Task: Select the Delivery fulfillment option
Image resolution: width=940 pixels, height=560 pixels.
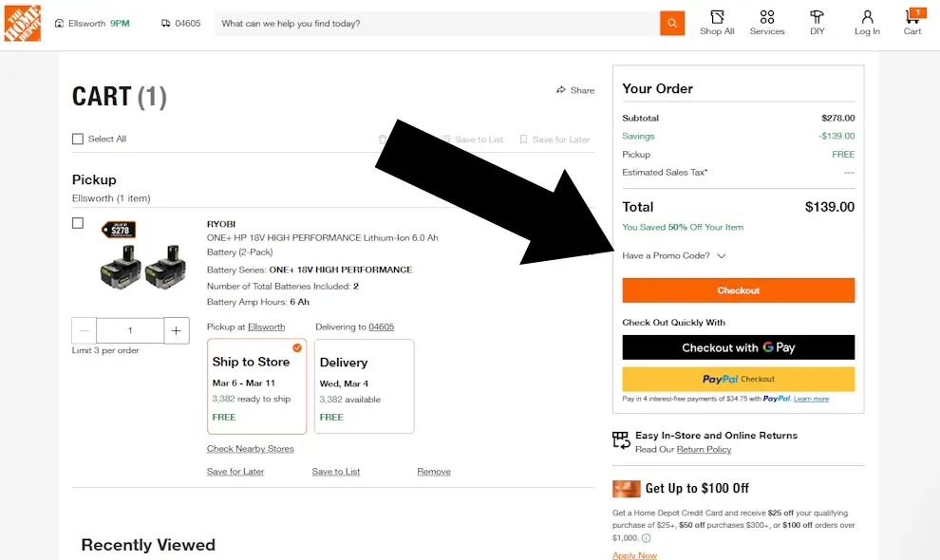Action: pos(364,386)
